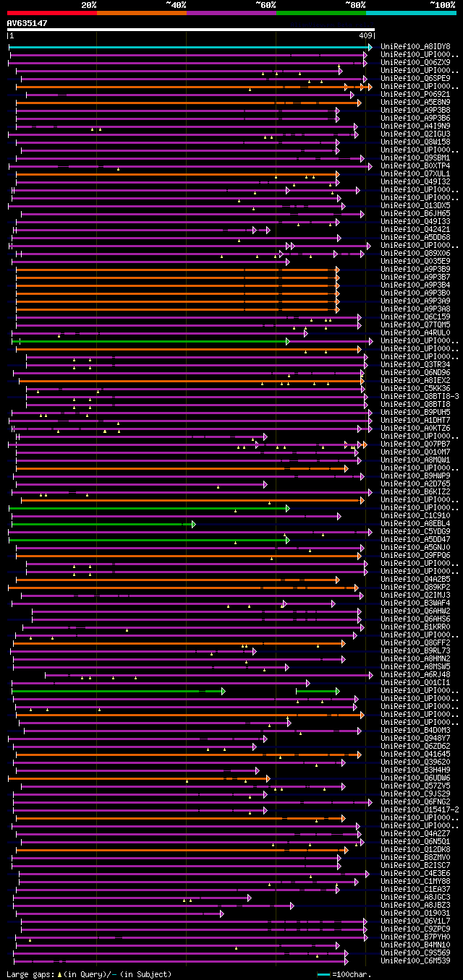Viewport: 463px width, 980px height.
Task: Select hit label UniRef100_Q8GFF2
Action: 417,643
